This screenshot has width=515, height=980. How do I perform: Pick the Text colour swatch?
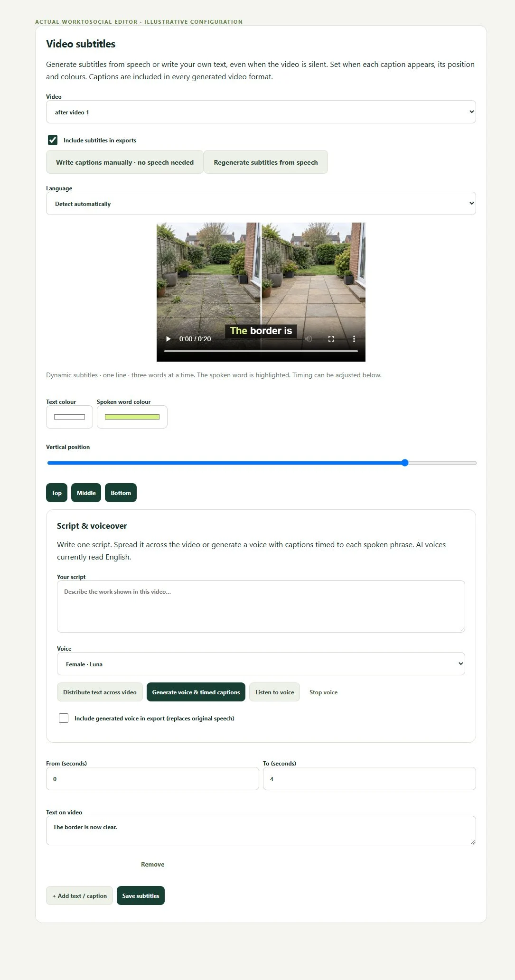[x=69, y=417]
